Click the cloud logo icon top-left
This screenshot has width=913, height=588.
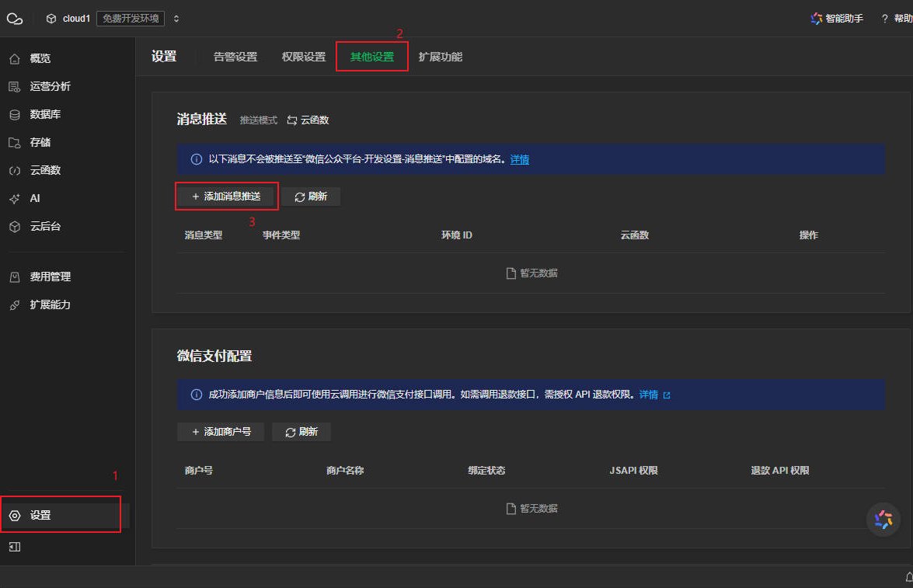[15, 19]
